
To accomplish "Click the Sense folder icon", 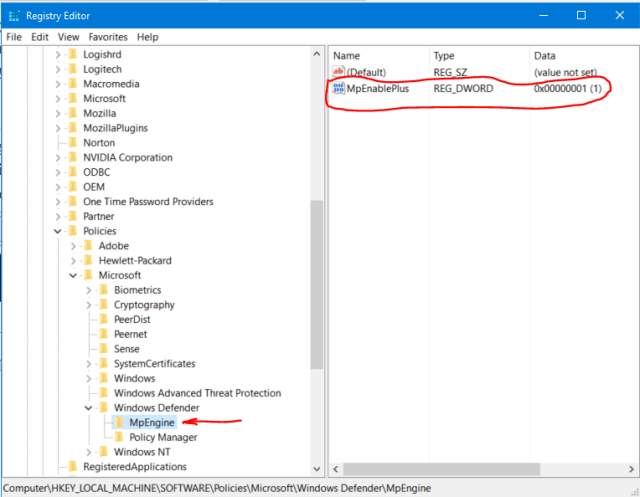I will tap(104, 348).
